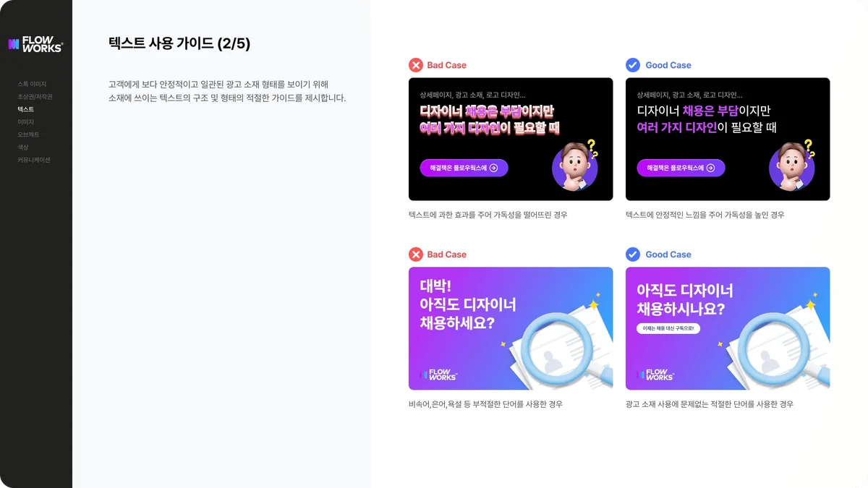868x488 pixels.
Task: Open 커뮤니케이션 in the sidebar
Action: tap(34, 160)
